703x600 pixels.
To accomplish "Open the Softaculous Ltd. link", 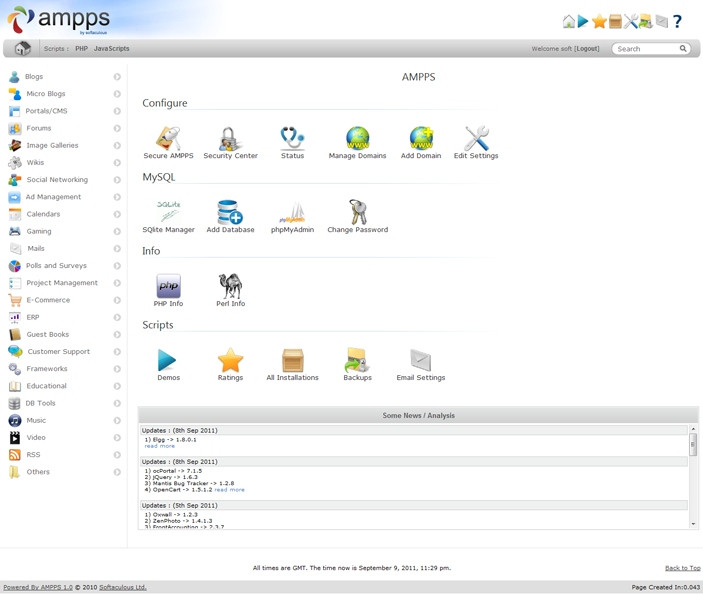I will (x=123, y=587).
